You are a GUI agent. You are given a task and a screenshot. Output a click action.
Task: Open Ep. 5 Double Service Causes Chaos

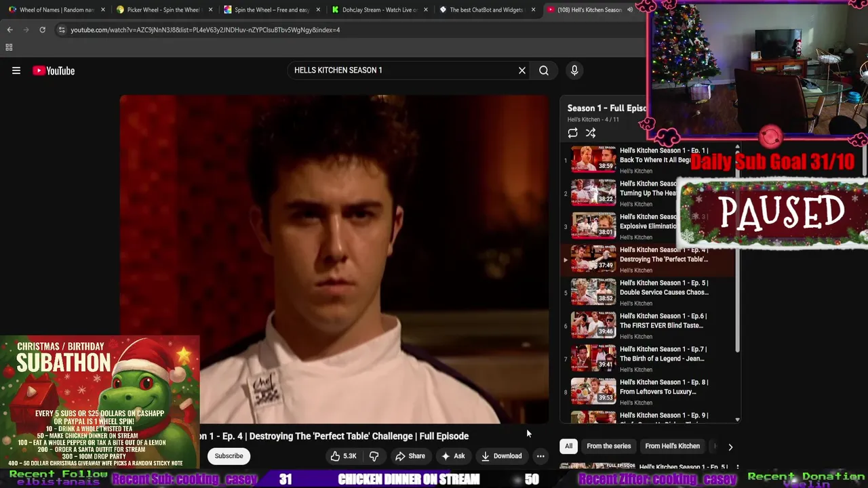click(648, 292)
